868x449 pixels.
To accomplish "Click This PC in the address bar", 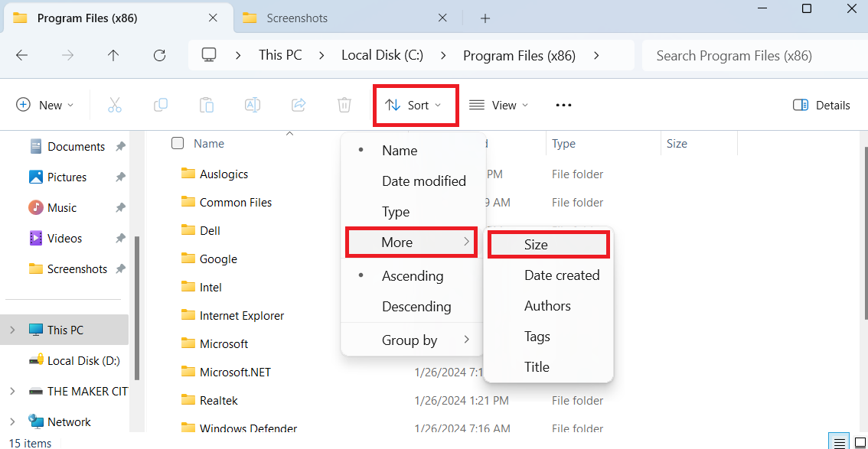I will 280,55.
